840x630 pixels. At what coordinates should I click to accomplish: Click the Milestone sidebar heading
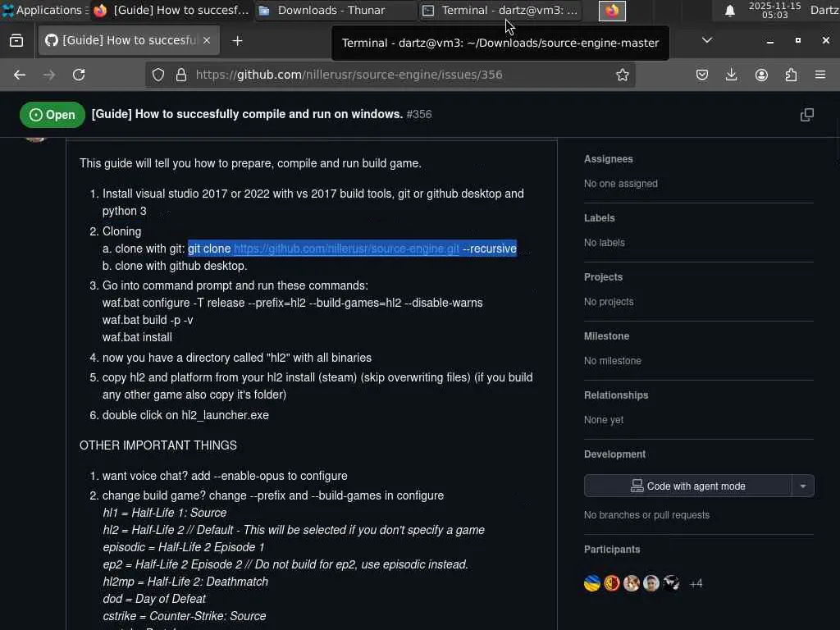coord(606,336)
